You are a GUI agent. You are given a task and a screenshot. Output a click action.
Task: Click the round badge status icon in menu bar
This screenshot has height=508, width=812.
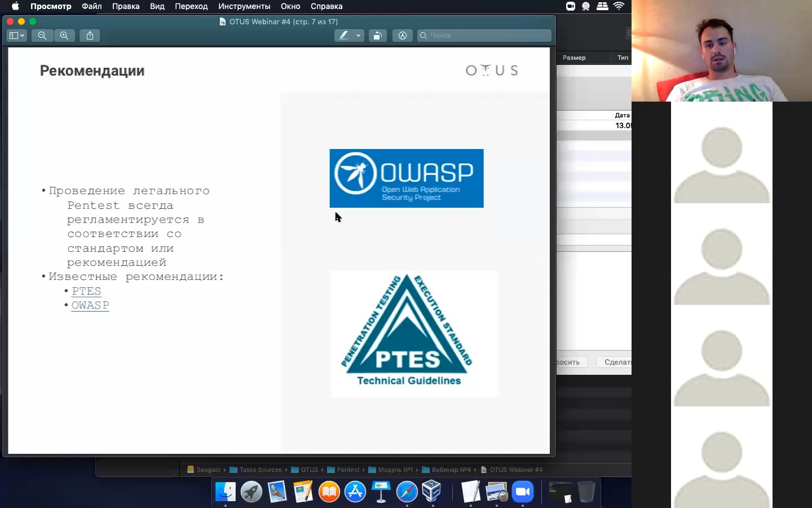click(x=586, y=6)
